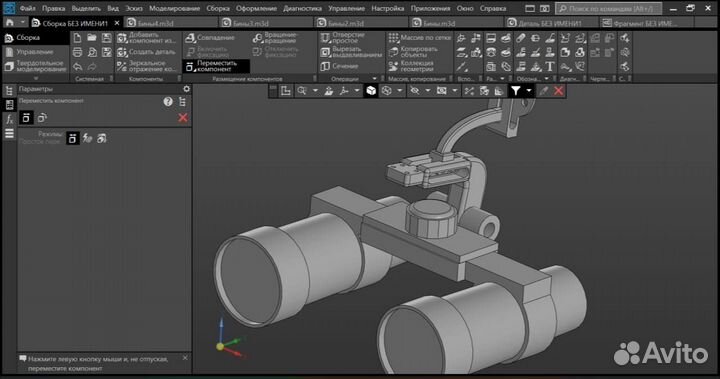Click the print icon

(x=77, y=52)
